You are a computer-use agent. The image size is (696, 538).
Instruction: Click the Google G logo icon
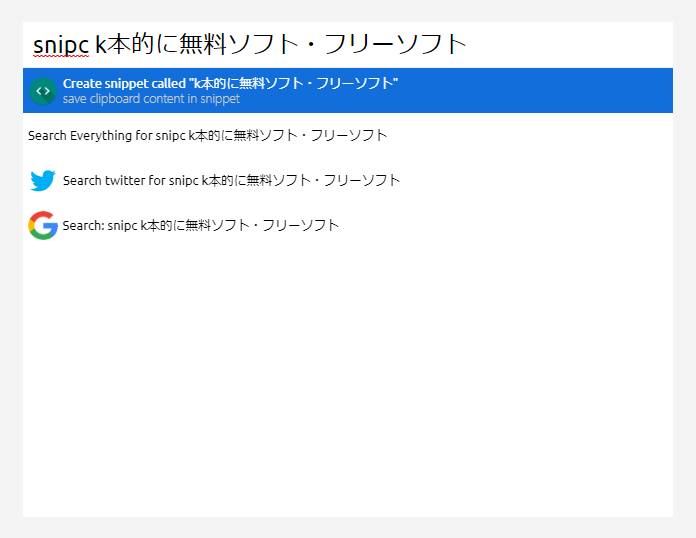(x=43, y=225)
